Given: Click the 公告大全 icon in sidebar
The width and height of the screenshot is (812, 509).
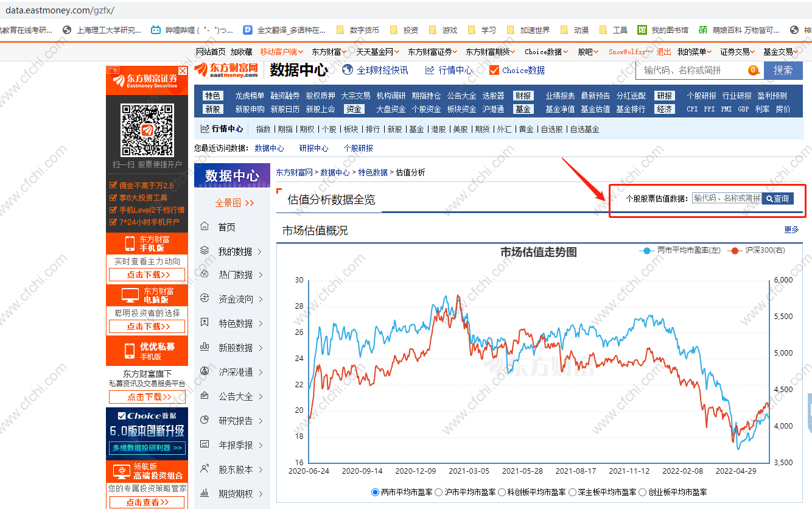Looking at the screenshot, I should tap(205, 396).
